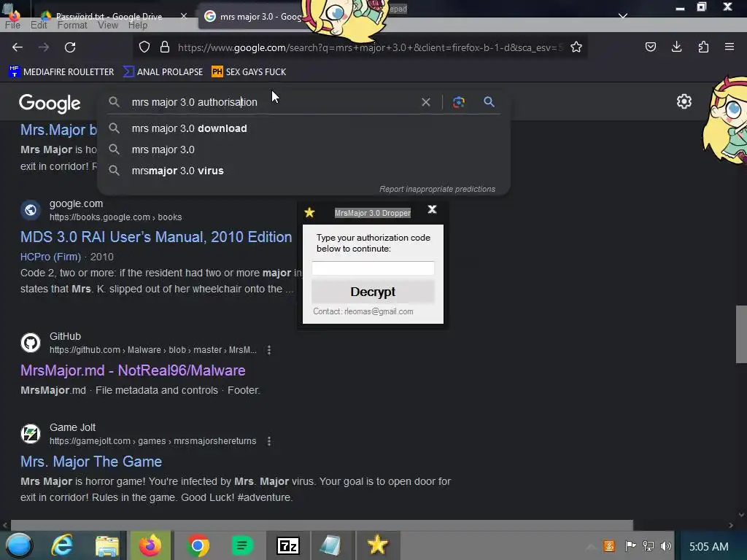
Task: Click the Notepad File menu
Action: point(12,26)
